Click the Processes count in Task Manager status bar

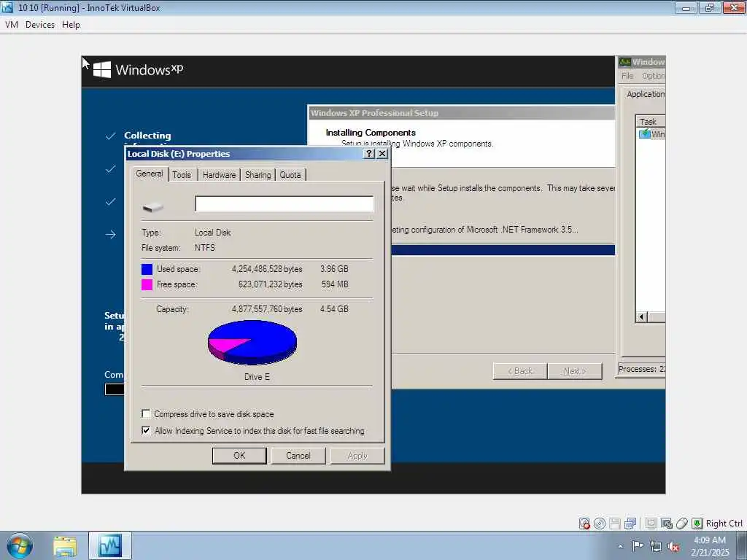click(x=641, y=369)
